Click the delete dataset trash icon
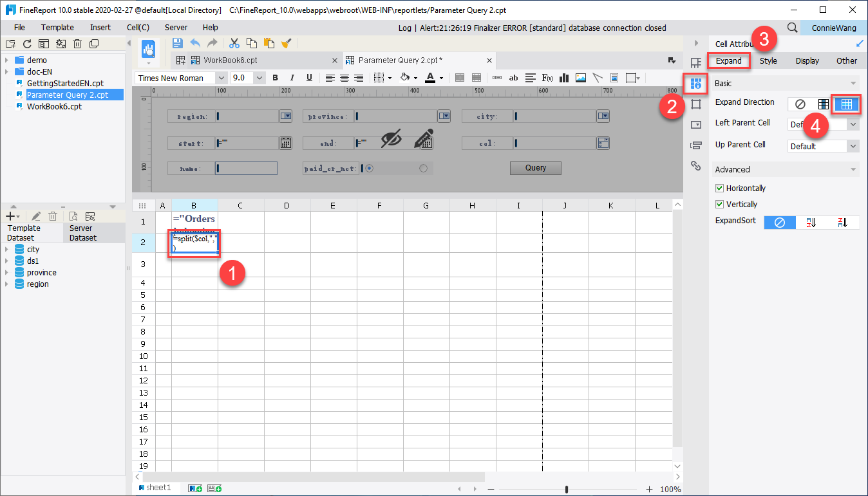Screen dimensions: 868x496 coord(53,216)
